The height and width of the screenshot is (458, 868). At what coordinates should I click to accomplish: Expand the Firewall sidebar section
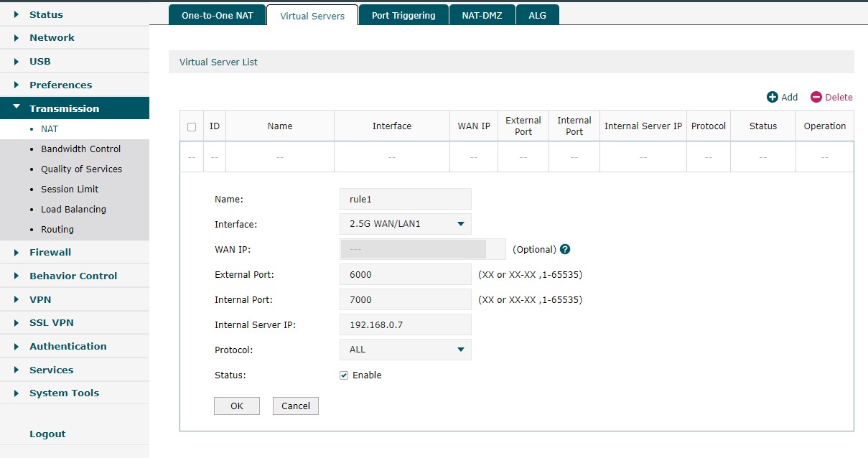[50, 252]
